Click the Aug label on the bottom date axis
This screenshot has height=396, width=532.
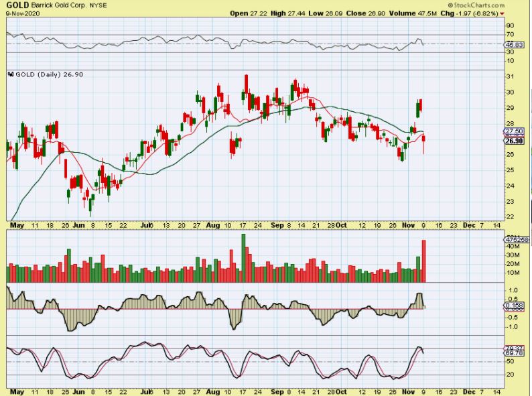[x=212, y=392]
